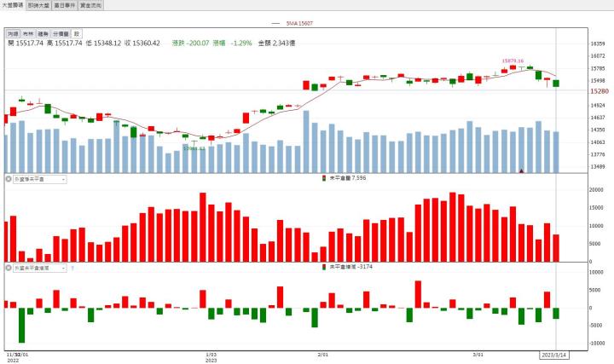
Task: Click the 金額 2,343億 value
Action: click(276, 43)
